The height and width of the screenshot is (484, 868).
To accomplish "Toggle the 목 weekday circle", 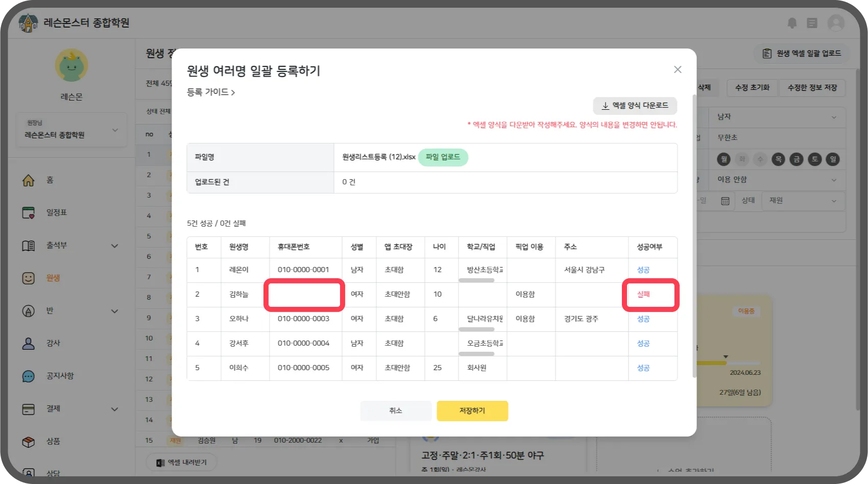I will point(779,159).
